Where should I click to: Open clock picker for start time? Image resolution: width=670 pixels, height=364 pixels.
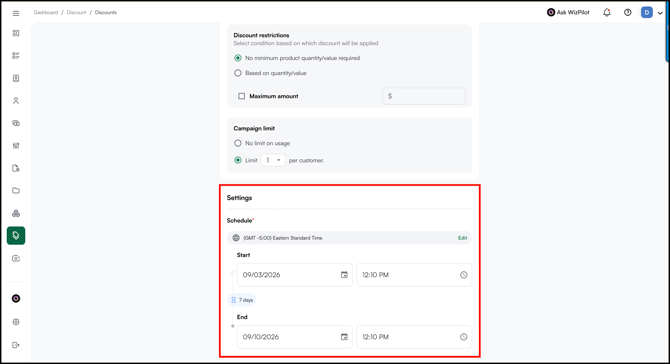[x=464, y=275]
